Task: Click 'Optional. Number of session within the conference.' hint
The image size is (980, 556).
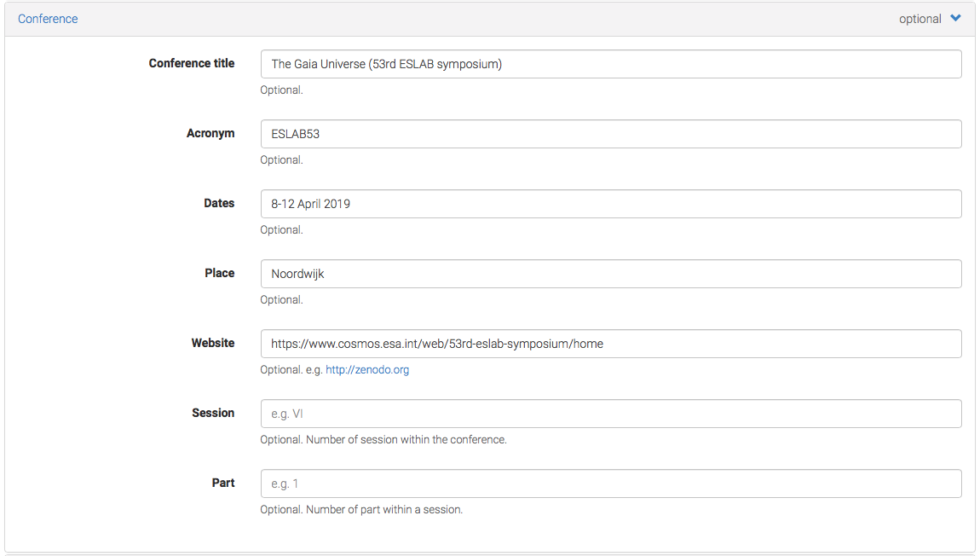Action: click(x=383, y=440)
